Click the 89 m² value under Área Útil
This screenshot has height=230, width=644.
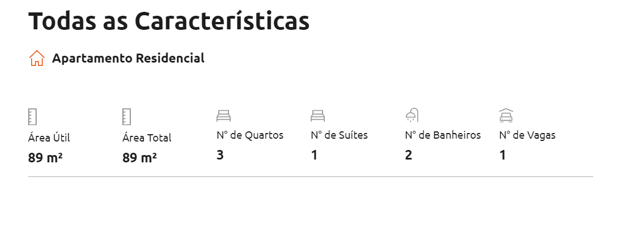(x=45, y=158)
